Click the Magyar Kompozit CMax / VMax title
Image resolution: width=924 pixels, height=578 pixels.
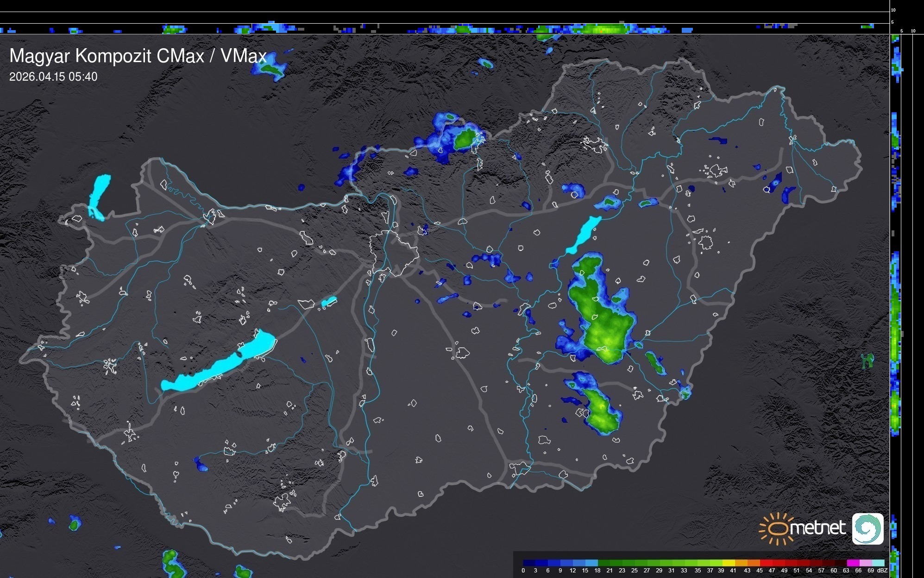[x=138, y=56]
